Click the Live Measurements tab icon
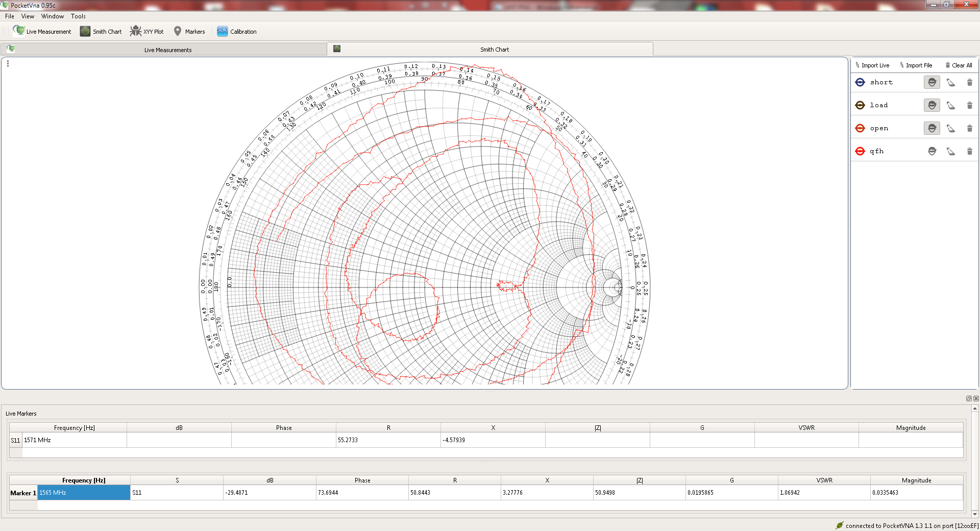This screenshot has height=531, width=980. [11, 49]
